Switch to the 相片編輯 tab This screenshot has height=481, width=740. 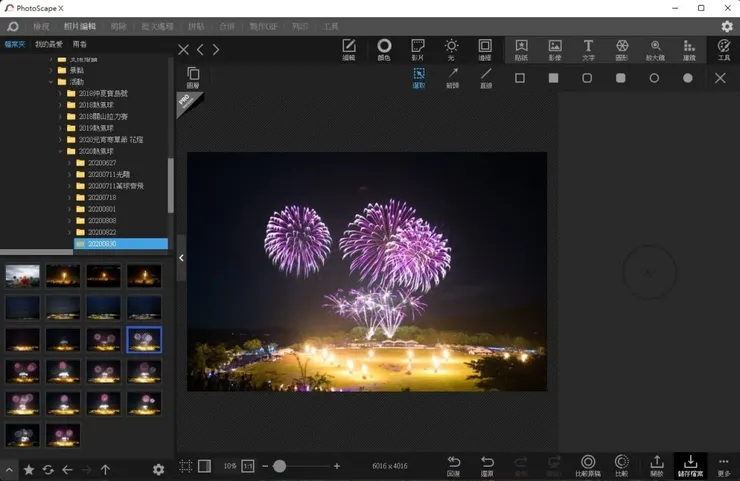click(x=80, y=26)
